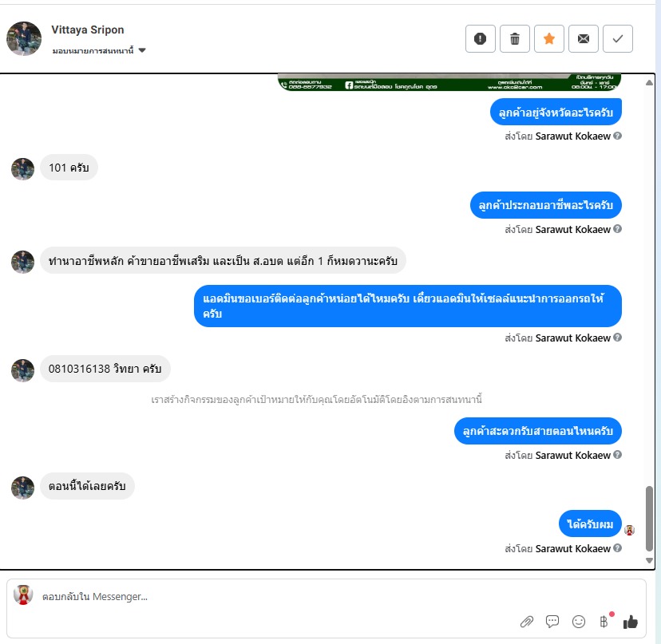Open saved replies speech bubble icon
This screenshot has height=644, width=661.
click(x=552, y=622)
